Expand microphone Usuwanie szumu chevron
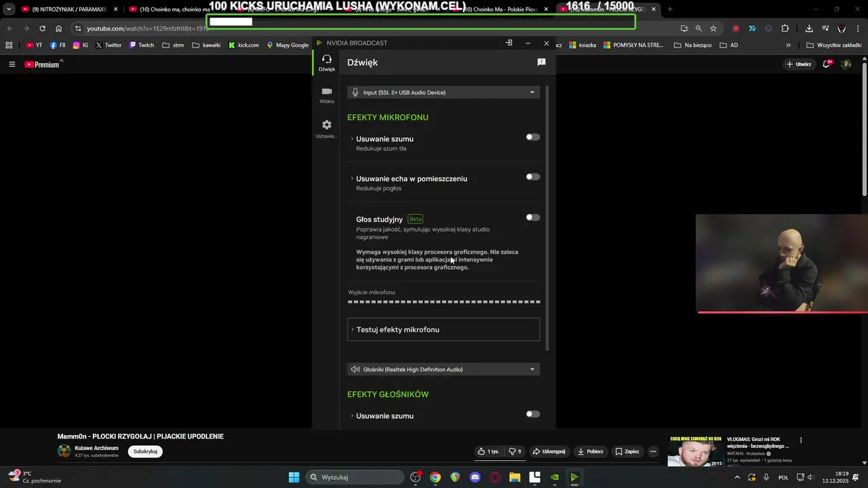Image resolution: width=868 pixels, height=488 pixels. [352, 139]
